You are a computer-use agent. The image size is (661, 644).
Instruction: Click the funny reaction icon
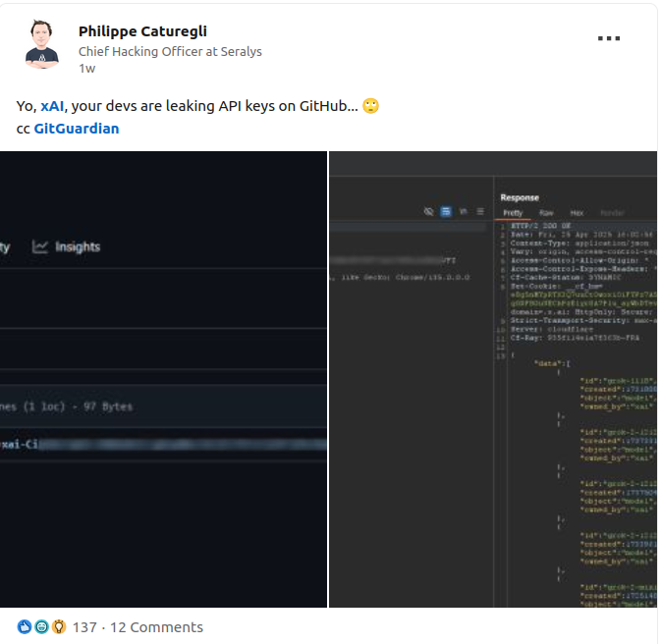click(x=41, y=626)
